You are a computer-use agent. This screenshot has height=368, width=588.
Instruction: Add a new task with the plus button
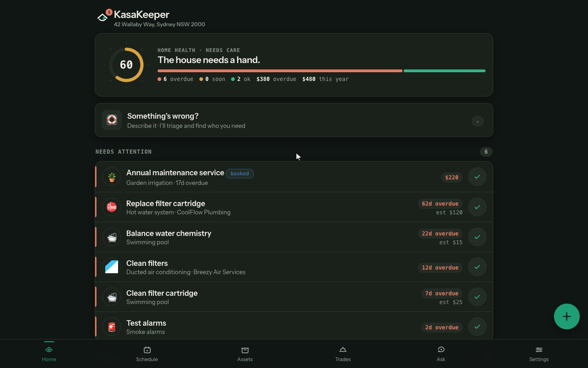point(567,316)
